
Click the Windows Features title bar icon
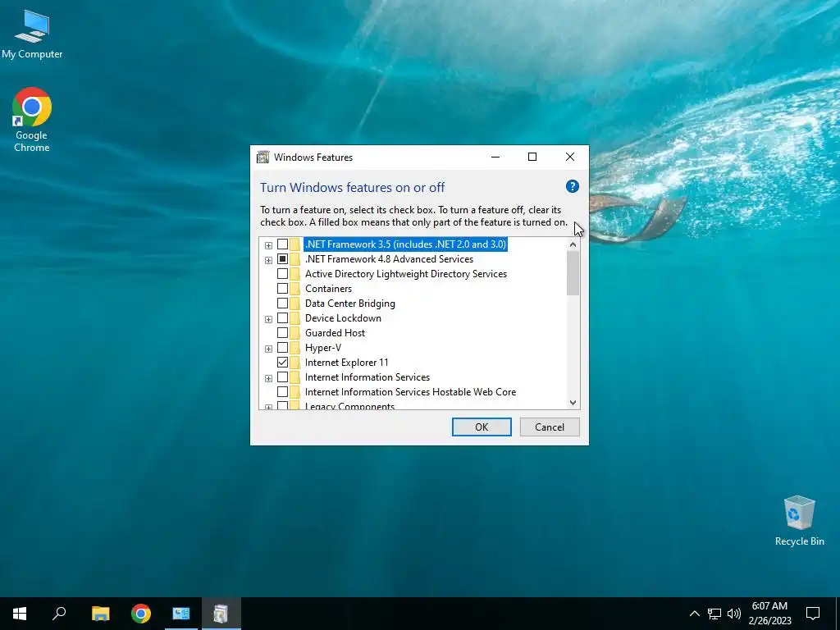click(x=263, y=157)
